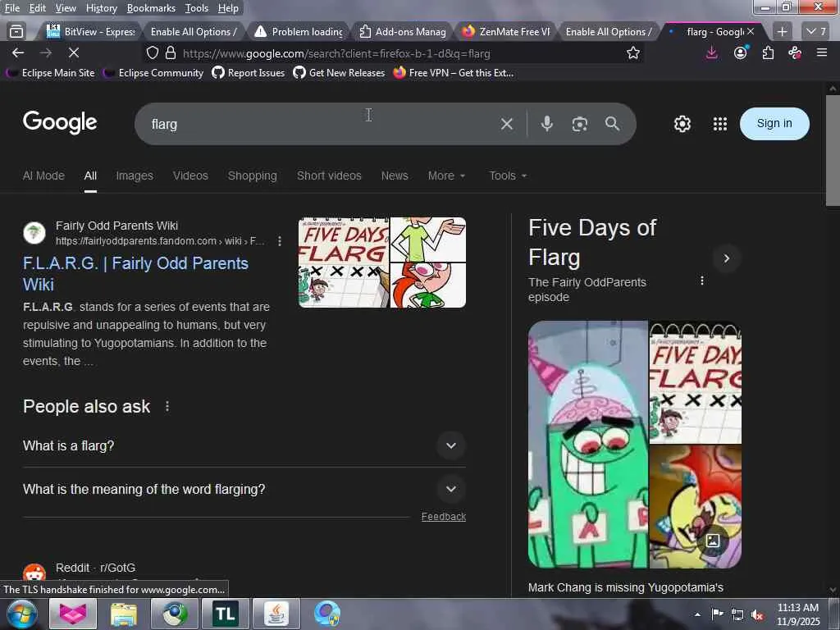Select AI Mode search tab
Image resolution: width=840 pixels, height=630 pixels.
coord(43,176)
